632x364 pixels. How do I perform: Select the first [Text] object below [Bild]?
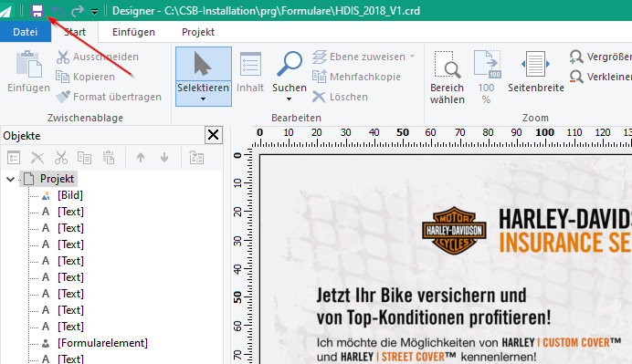[70, 212]
